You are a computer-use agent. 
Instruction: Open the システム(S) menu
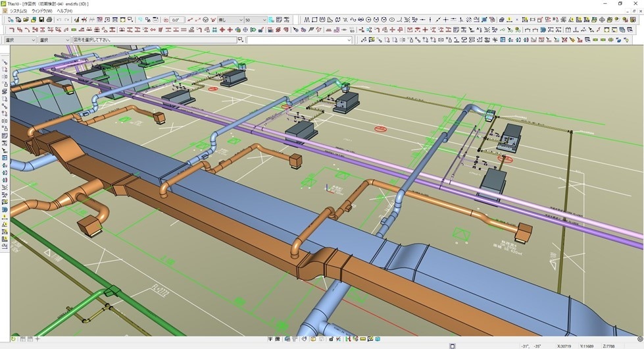(18, 11)
